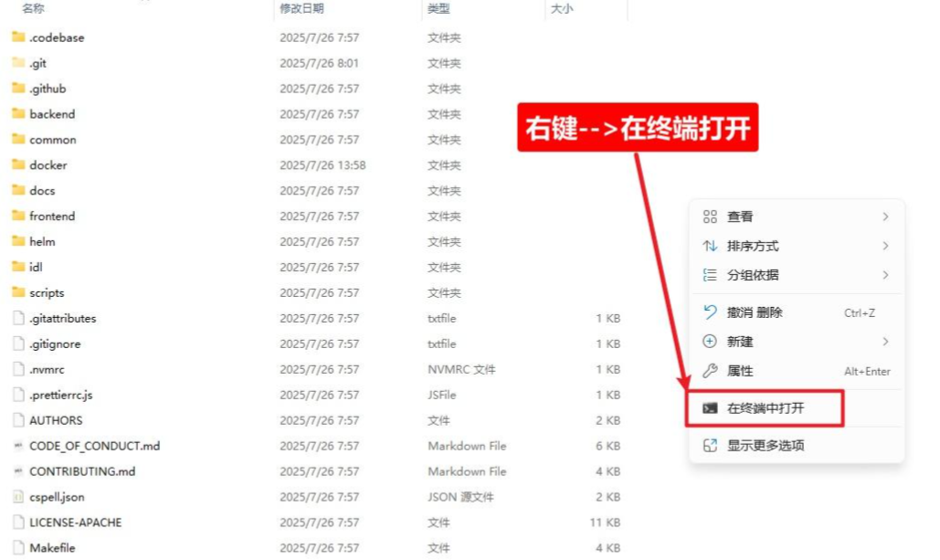The image size is (940, 560).
Task: Click the JSON 源文件 type cell
Action: point(460,496)
